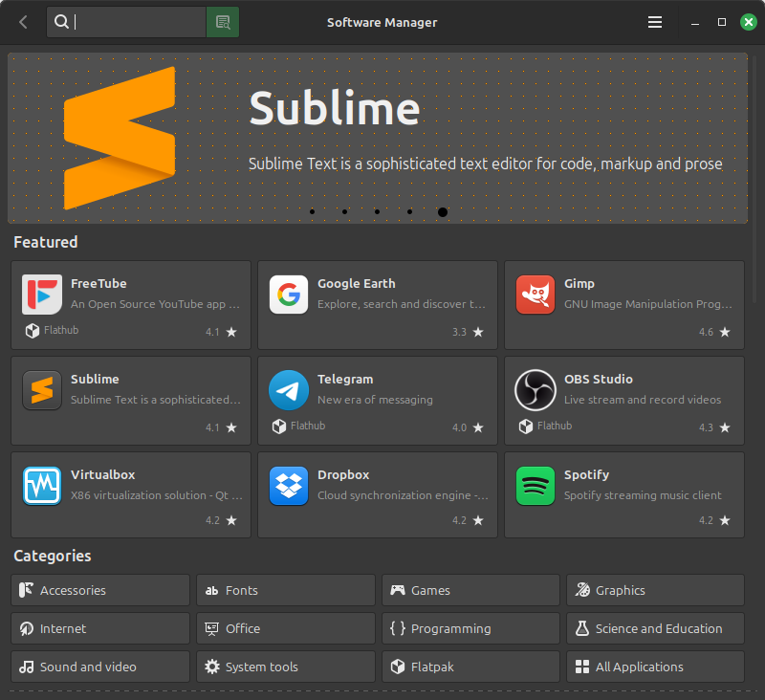The height and width of the screenshot is (700, 765).
Task: Open the Spotify streaming client entry
Action: coord(623,495)
